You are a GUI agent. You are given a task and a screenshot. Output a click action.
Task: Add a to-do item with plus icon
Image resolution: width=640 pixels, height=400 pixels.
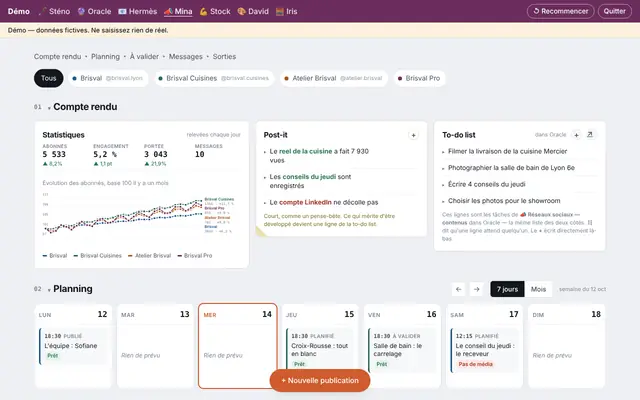(576, 135)
